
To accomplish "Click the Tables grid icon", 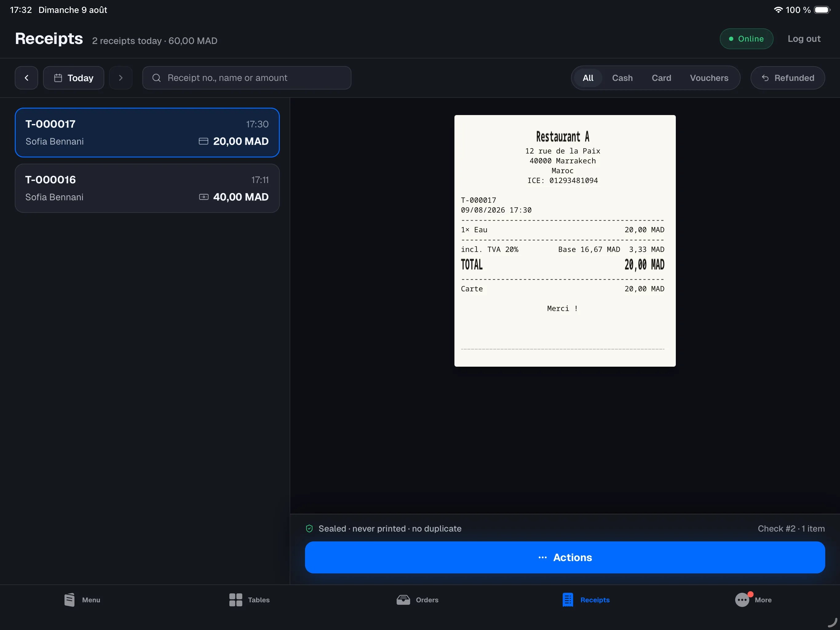I will (x=236, y=600).
